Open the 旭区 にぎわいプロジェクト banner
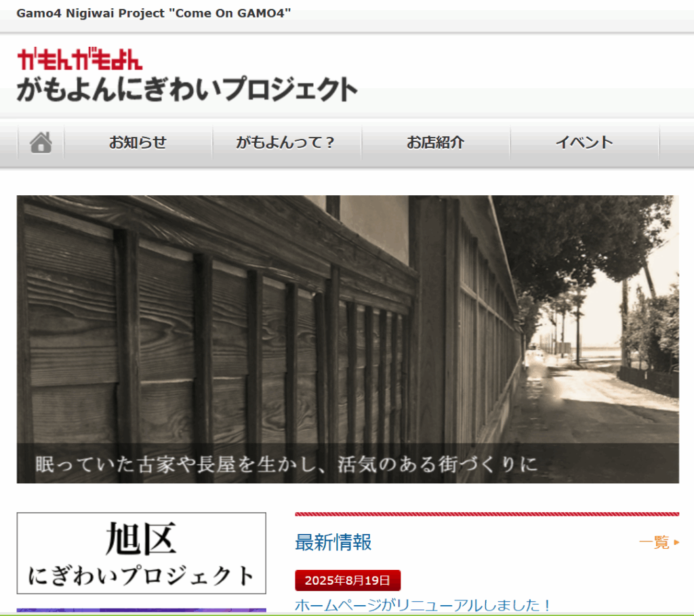This screenshot has width=694, height=616. click(x=141, y=553)
